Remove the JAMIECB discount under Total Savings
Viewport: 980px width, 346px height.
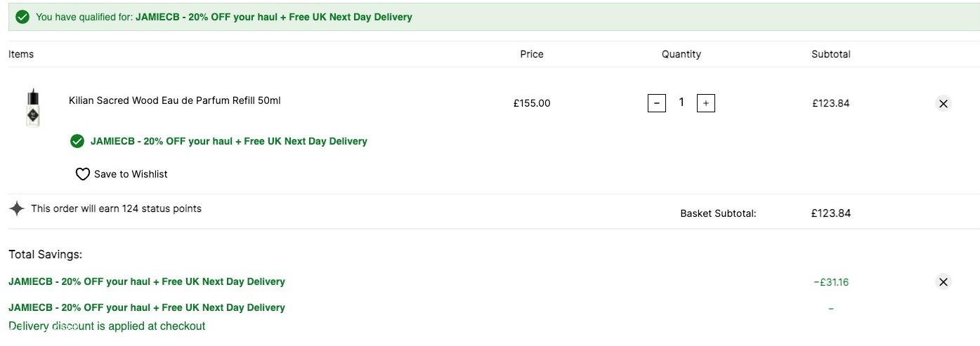[943, 282]
